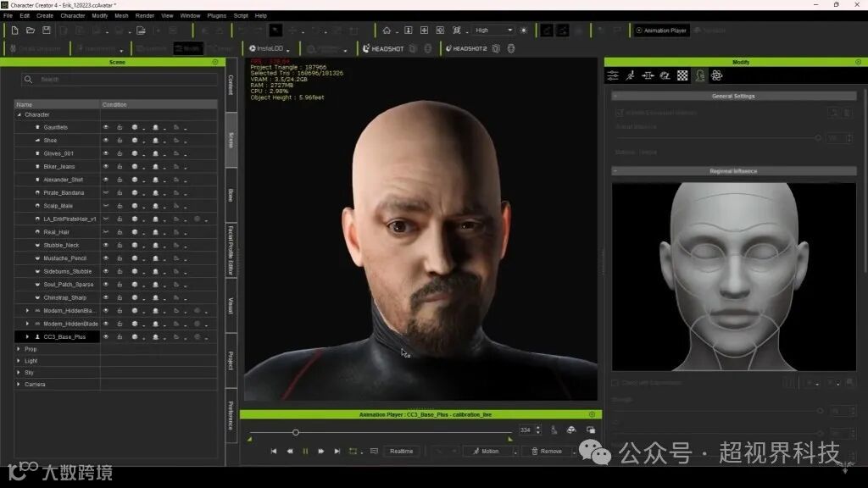The image size is (868, 488).
Task: Toggle the lock icon for Gloves_001
Action: point(120,153)
